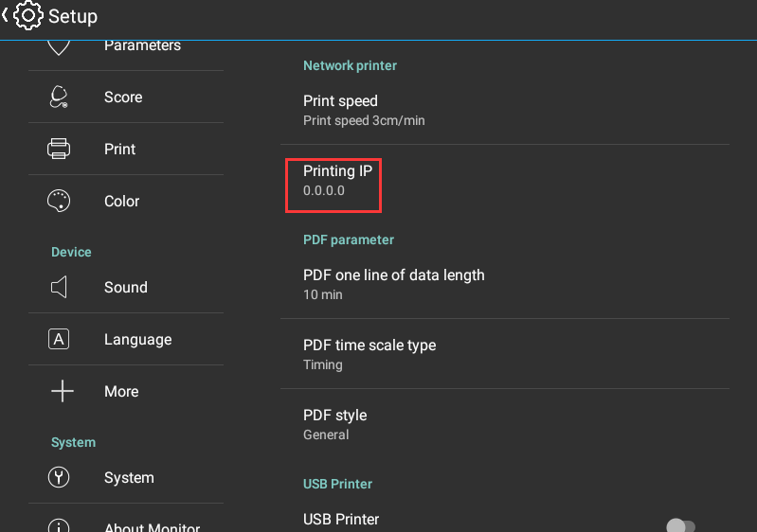
Task: Go back using the left chevron
Action: (6, 15)
